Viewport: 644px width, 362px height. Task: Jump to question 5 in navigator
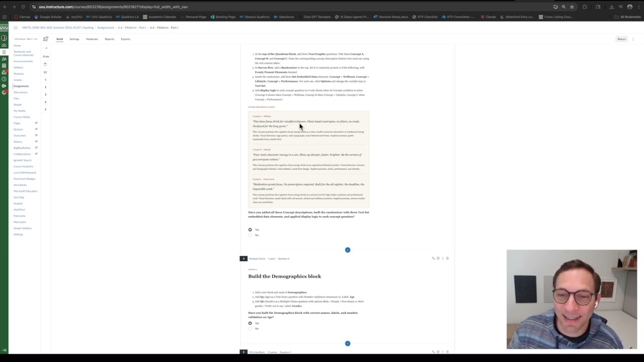tap(45, 109)
